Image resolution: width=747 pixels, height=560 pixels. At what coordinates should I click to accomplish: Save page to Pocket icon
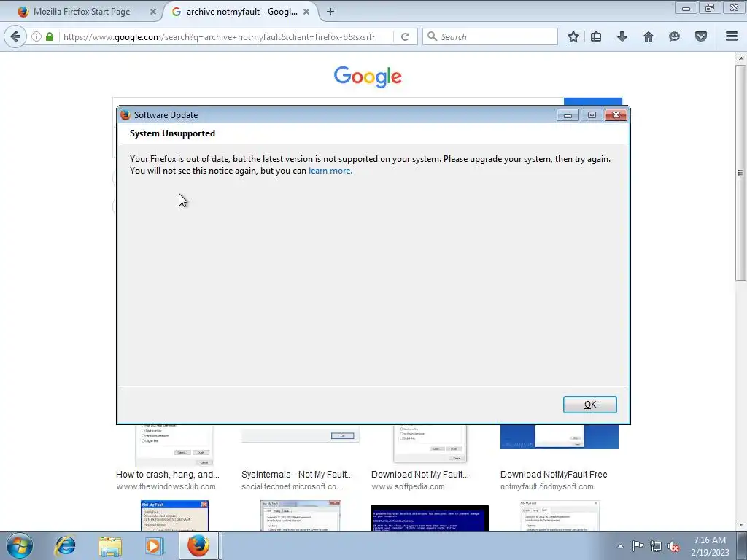click(701, 36)
